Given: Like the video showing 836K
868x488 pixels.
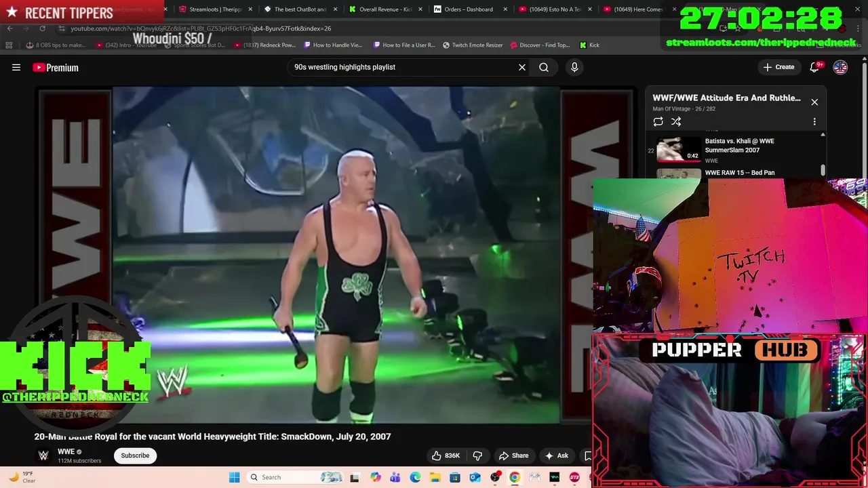Looking at the screenshot, I should pyautogui.click(x=446, y=455).
